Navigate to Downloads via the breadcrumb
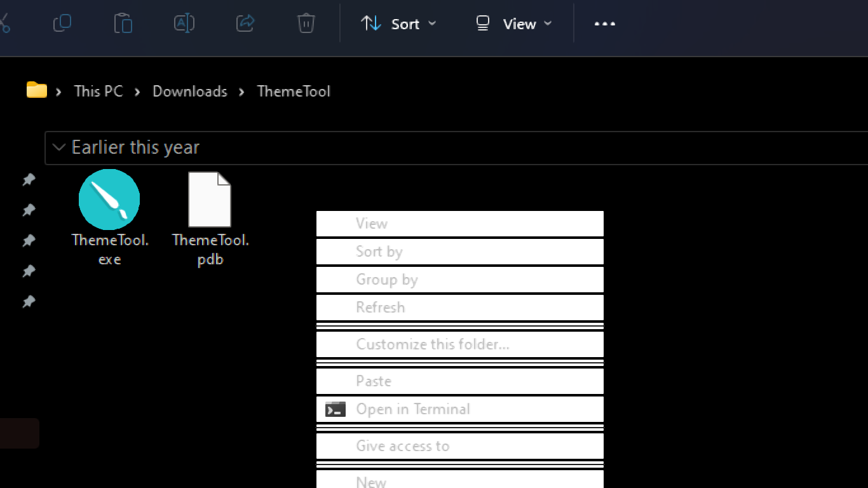The height and width of the screenshot is (488, 868). click(x=189, y=91)
